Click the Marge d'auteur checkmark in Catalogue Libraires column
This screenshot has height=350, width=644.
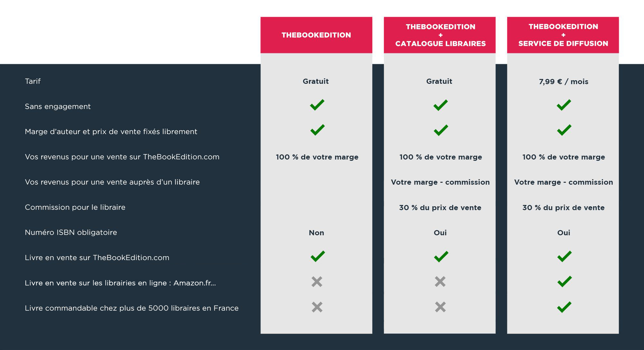[x=441, y=130]
